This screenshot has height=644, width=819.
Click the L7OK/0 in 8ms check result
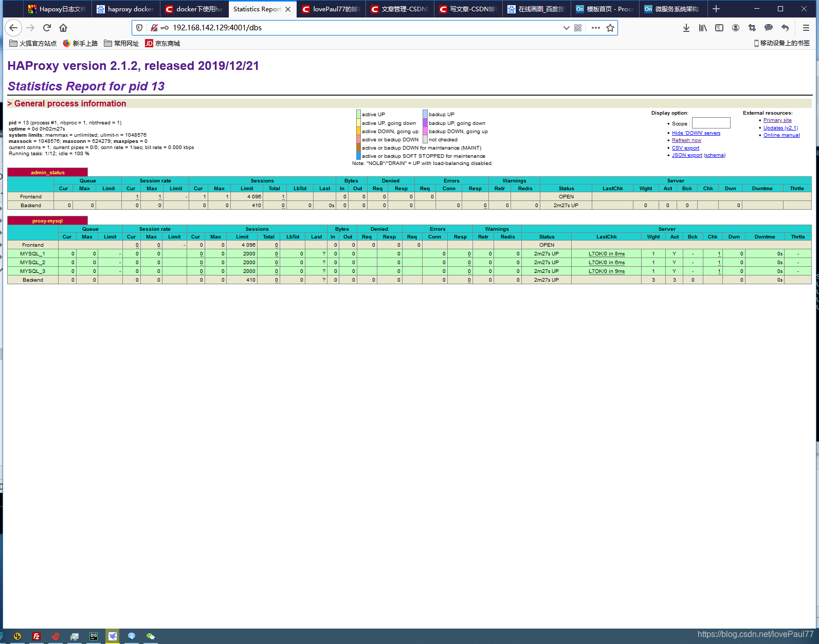(607, 254)
